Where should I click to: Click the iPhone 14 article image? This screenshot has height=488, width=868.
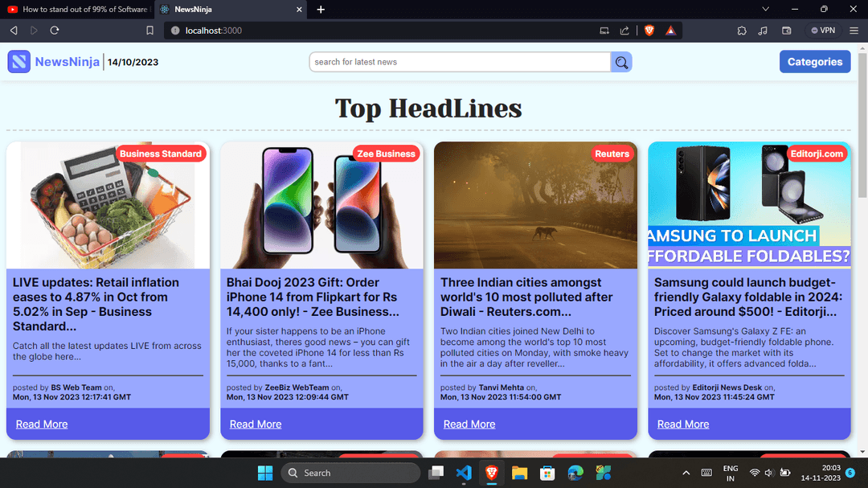[321, 205]
